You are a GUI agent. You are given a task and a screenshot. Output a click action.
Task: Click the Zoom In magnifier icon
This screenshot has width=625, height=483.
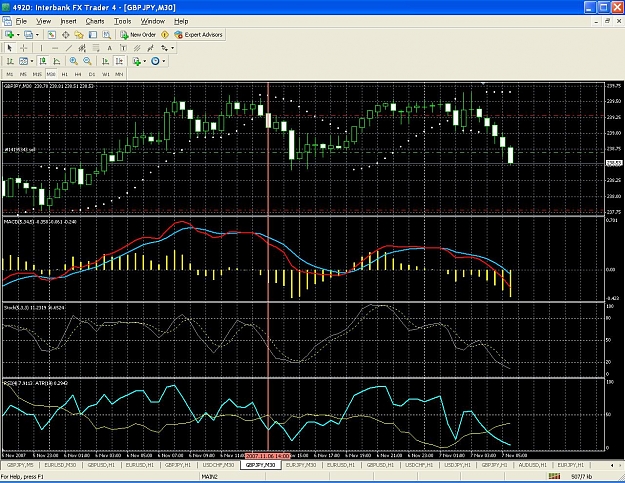tap(73, 61)
